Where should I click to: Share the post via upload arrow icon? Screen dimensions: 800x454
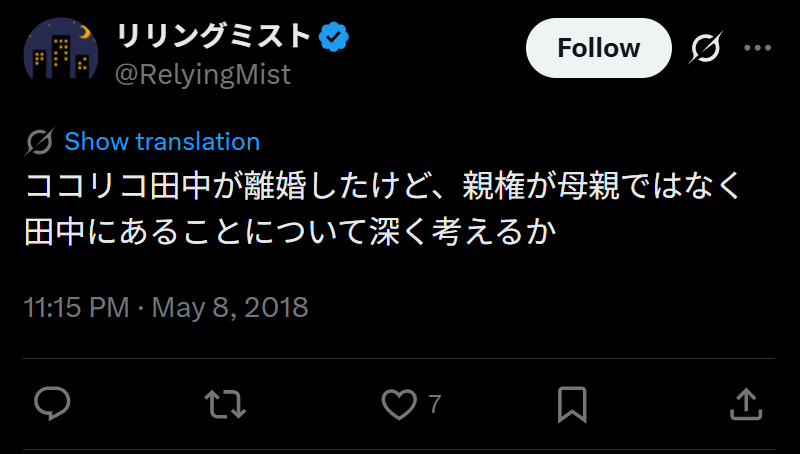point(744,404)
